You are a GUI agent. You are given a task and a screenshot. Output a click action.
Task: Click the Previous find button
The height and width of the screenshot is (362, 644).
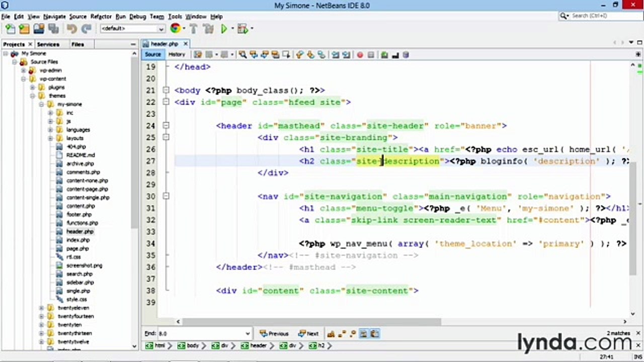coord(274,333)
